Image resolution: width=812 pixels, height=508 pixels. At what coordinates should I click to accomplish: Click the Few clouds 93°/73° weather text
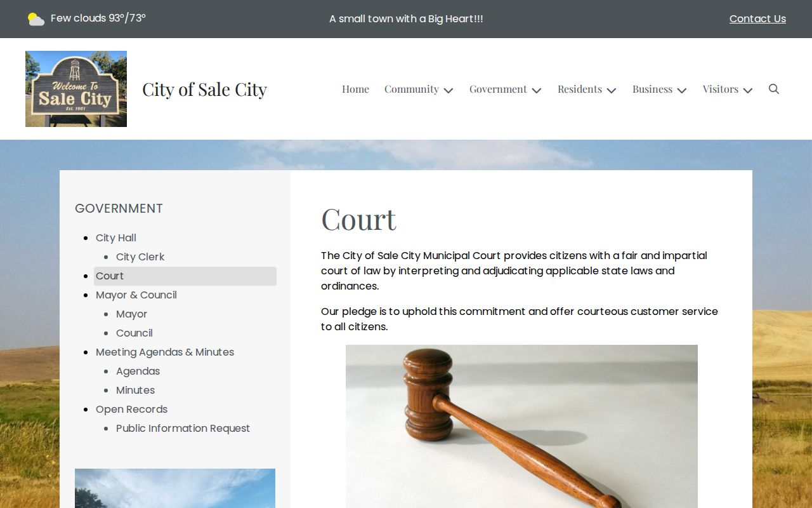click(98, 18)
